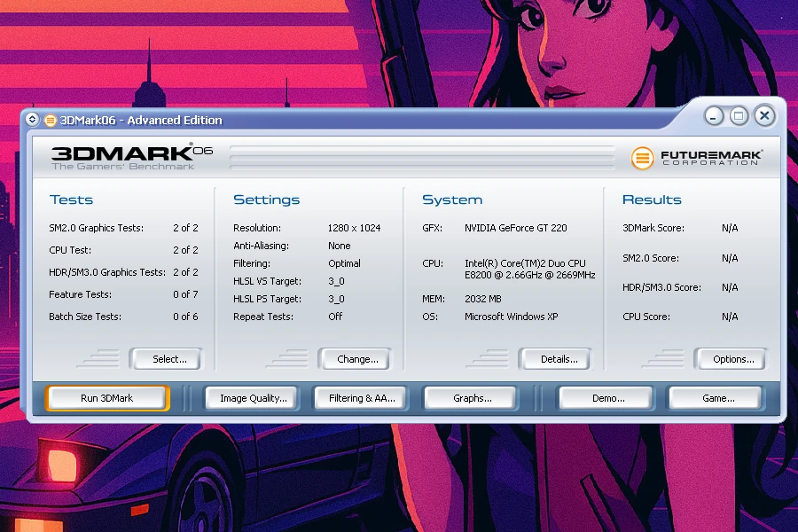Click the CPU Test count 2 of 2
The width and height of the screenshot is (798, 532).
185,250
